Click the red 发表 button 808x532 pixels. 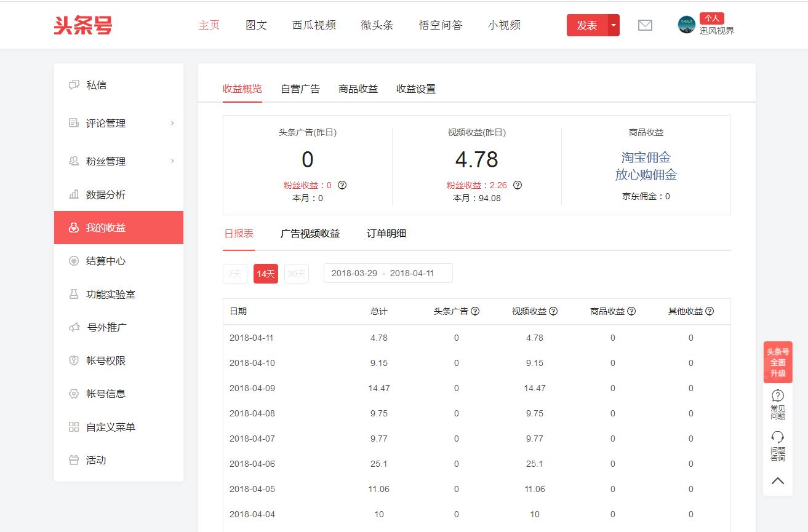click(587, 25)
